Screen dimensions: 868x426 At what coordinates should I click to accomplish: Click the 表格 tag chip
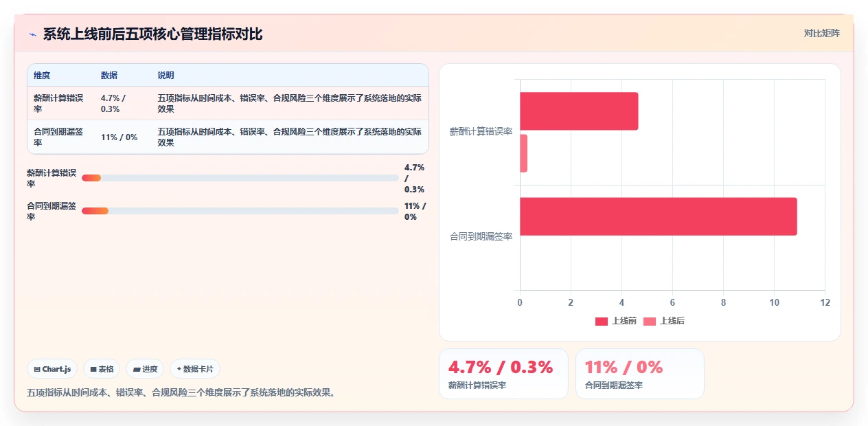click(102, 369)
